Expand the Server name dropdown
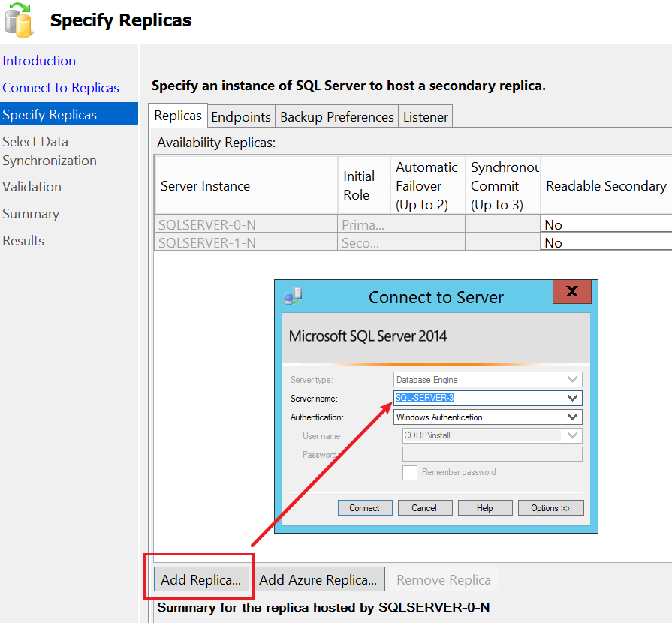Image resolution: width=672 pixels, height=623 pixels. [573, 399]
